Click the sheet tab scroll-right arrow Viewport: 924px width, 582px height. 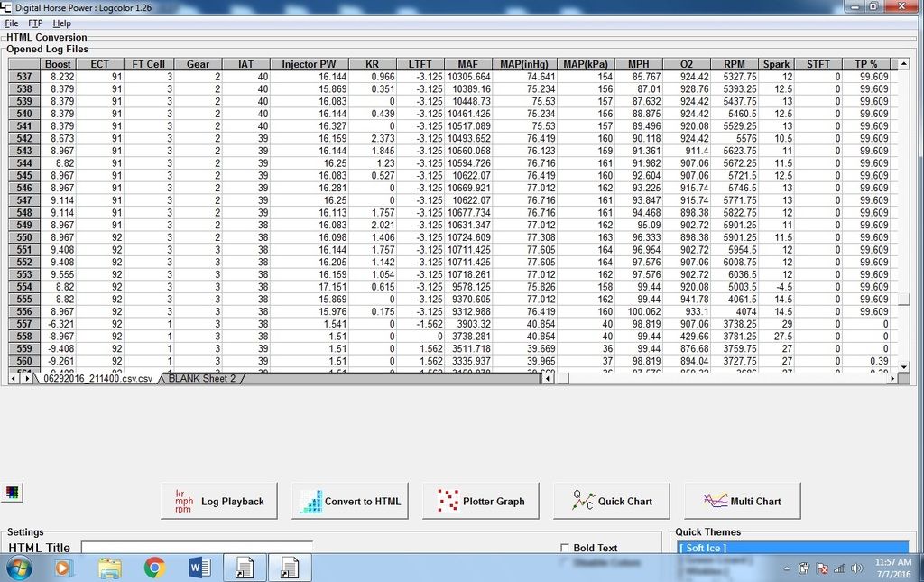point(26,378)
